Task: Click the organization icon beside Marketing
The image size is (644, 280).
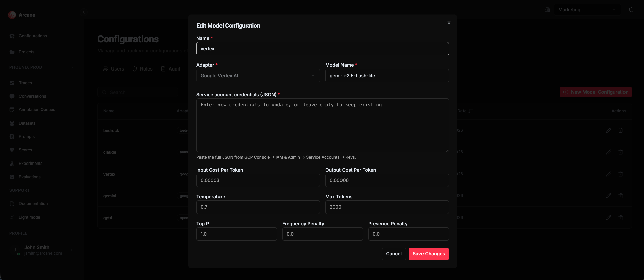Action: [x=547, y=10]
